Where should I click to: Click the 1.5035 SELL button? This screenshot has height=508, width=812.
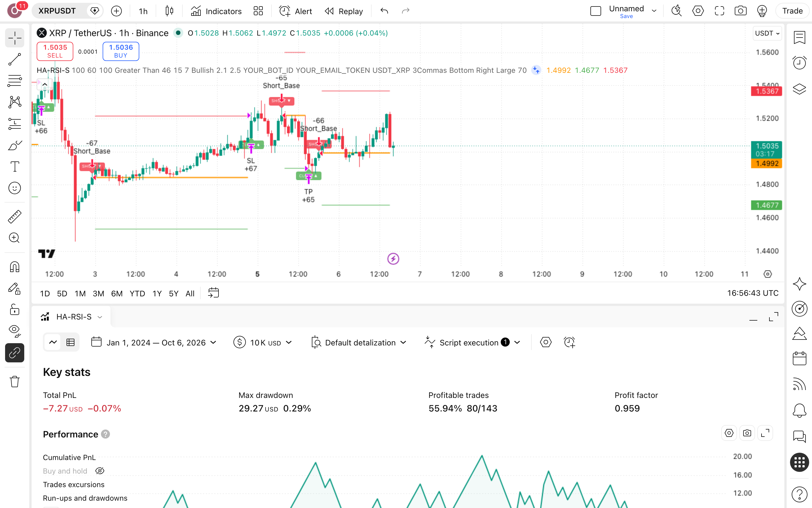pos(55,51)
